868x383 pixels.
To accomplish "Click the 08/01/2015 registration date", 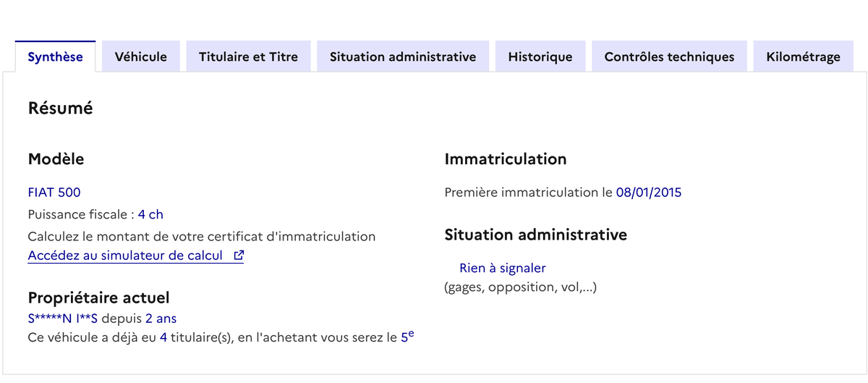I will 648,193.
